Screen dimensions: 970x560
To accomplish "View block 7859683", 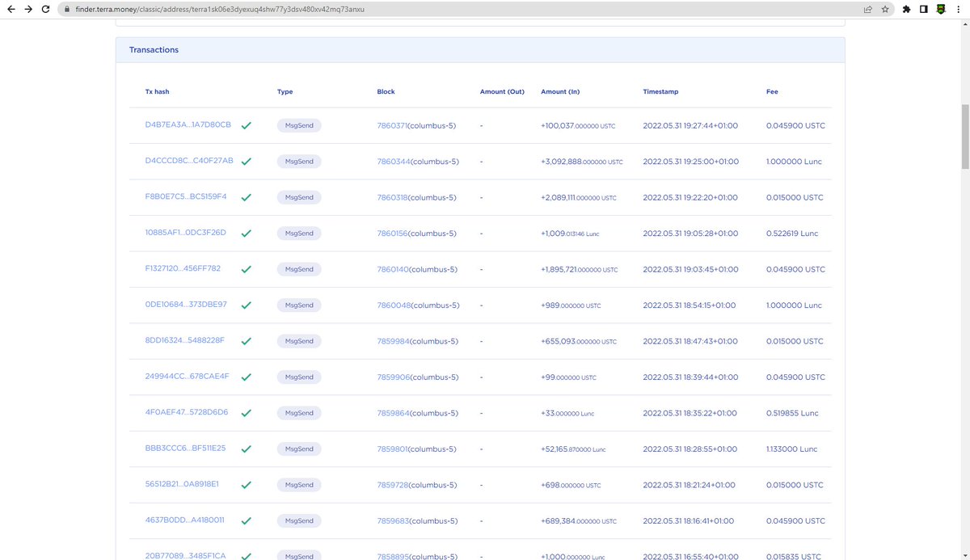I will pos(392,520).
